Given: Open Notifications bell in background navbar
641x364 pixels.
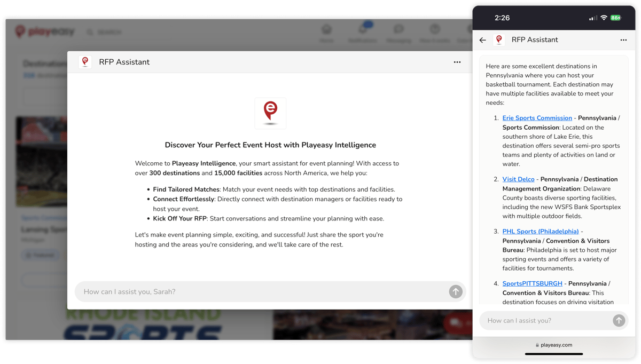Looking at the screenshot, I should pyautogui.click(x=363, y=33).
